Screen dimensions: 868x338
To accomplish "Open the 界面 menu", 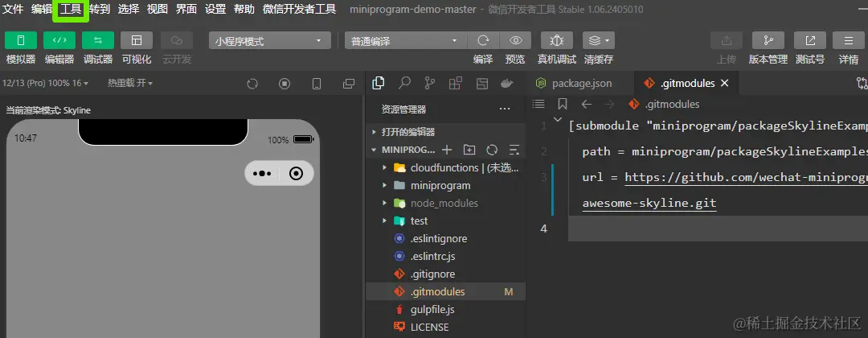I will coord(186,10).
